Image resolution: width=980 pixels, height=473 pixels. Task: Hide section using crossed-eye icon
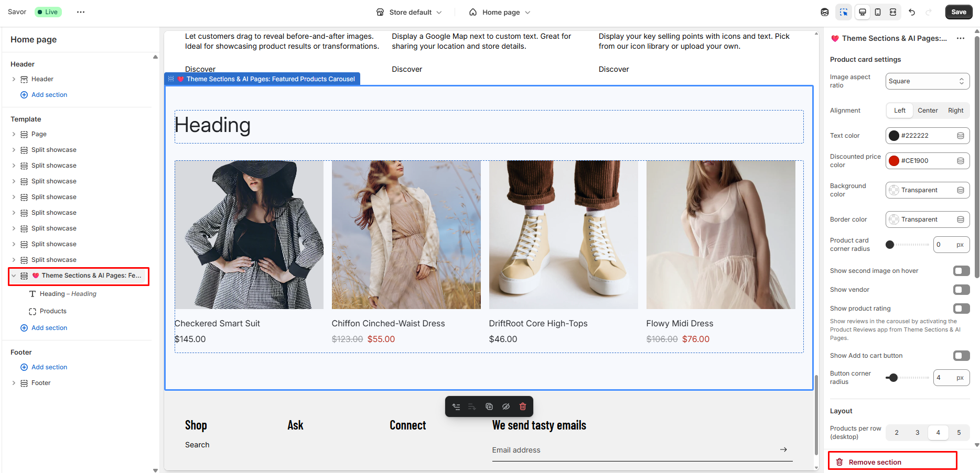pyautogui.click(x=506, y=406)
